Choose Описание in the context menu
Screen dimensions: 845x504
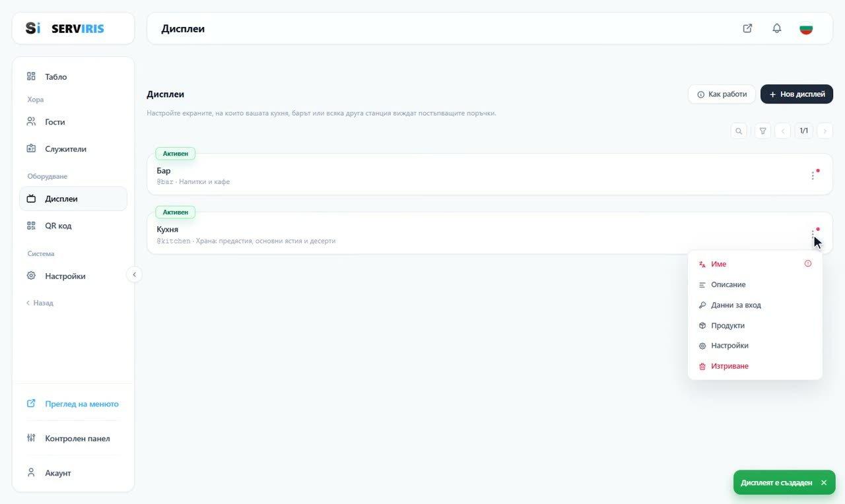point(755,284)
